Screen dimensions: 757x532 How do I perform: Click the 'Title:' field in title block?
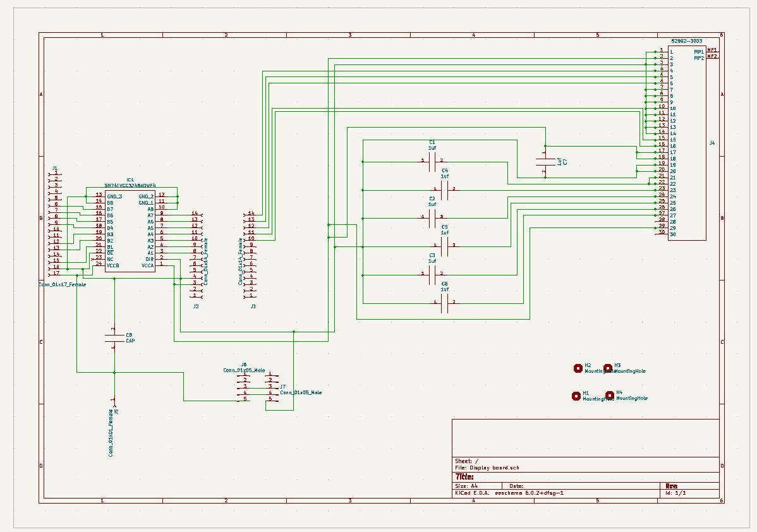[464, 477]
